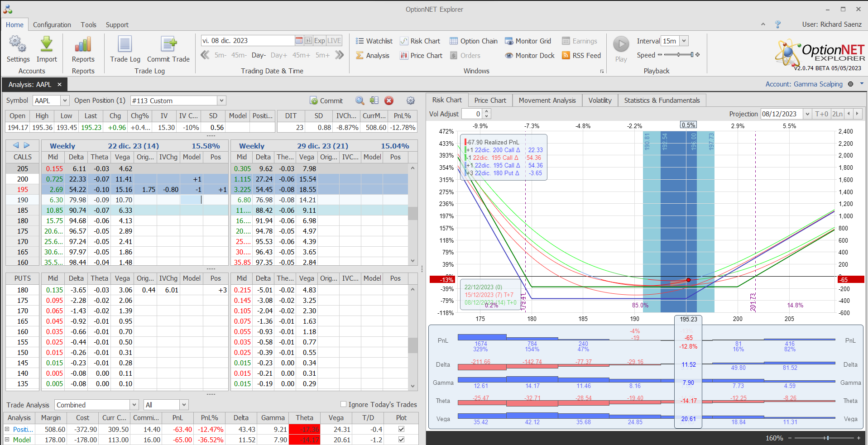The image size is (868, 445).
Task: Open the Statistics & Fundamentals tab
Action: [662, 100]
